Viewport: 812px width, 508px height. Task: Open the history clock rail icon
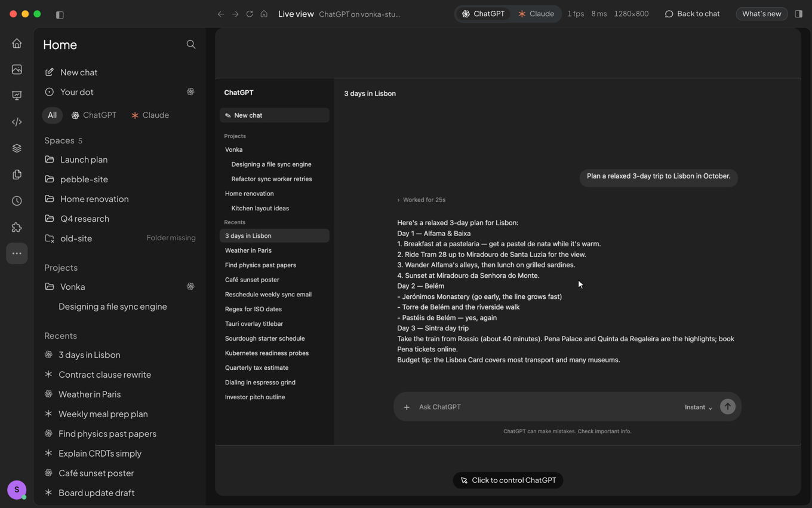[x=17, y=201]
